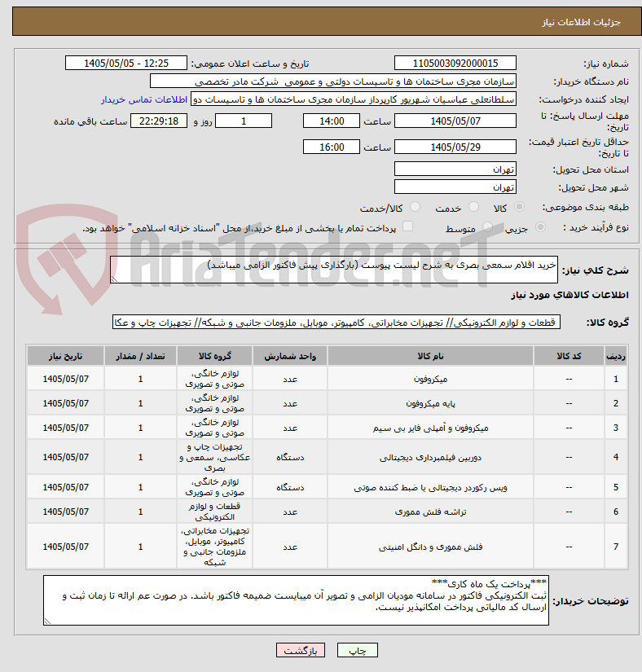Click the need date cell of row 7
Screen dimensions: 642x672
point(65,547)
